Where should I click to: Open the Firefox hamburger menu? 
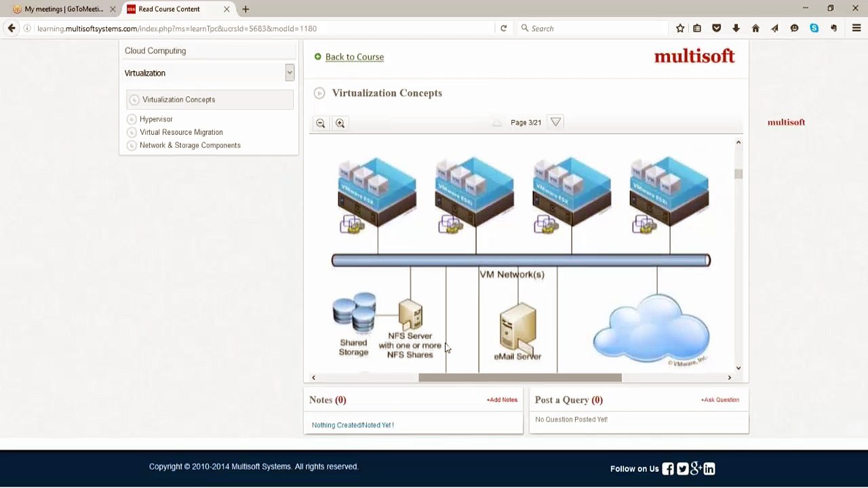pos(856,28)
